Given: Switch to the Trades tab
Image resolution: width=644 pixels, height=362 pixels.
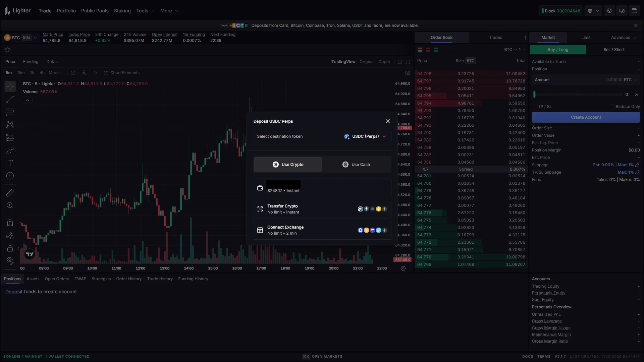Looking at the screenshot, I should 495,38.
